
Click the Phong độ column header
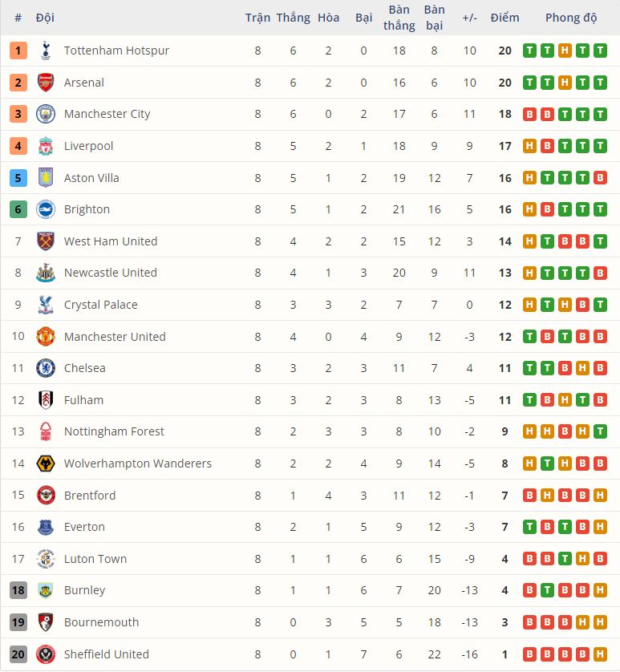coord(572,17)
